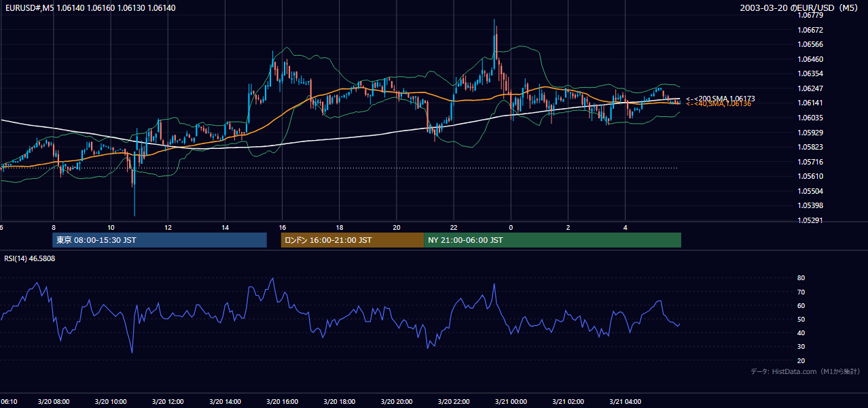Select the 3/20 10:00 bottom time label
Screen dimensions: 868x408
(111, 402)
